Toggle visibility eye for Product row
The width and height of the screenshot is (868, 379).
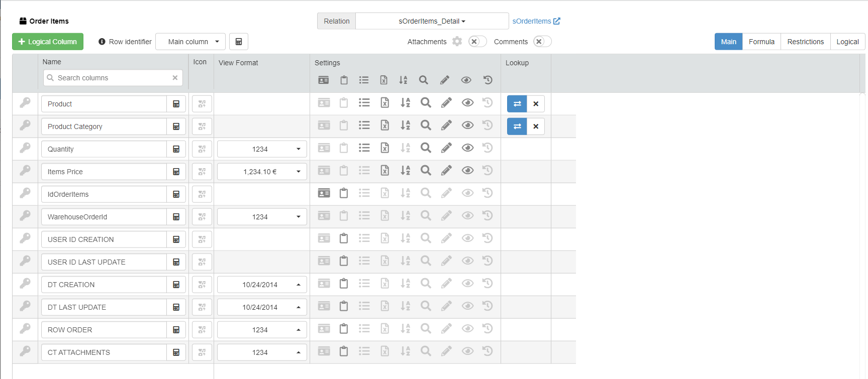point(467,103)
